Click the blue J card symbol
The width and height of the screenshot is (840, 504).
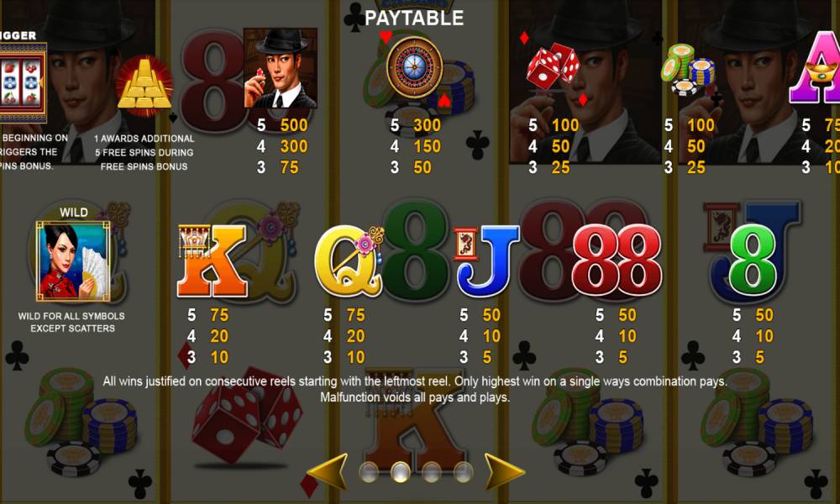(x=487, y=261)
